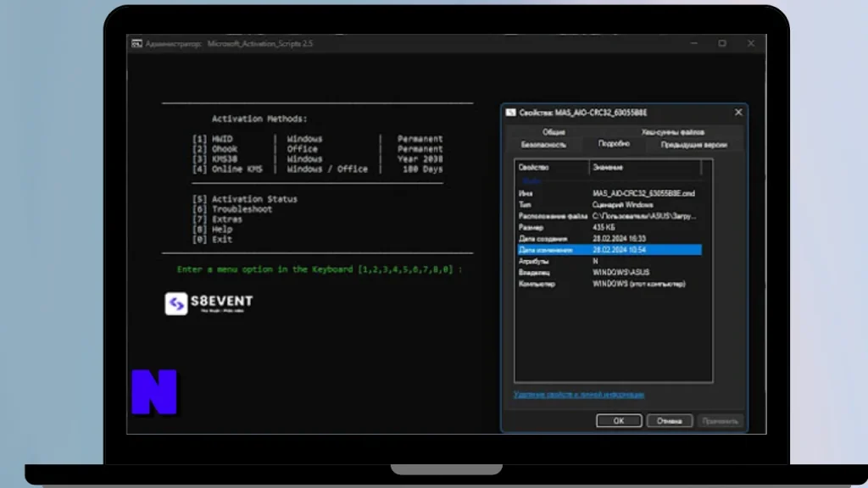The height and width of the screenshot is (488, 868).
Task: Click the 28.02.2024 10:33 creation date value
Action: tap(619, 239)
